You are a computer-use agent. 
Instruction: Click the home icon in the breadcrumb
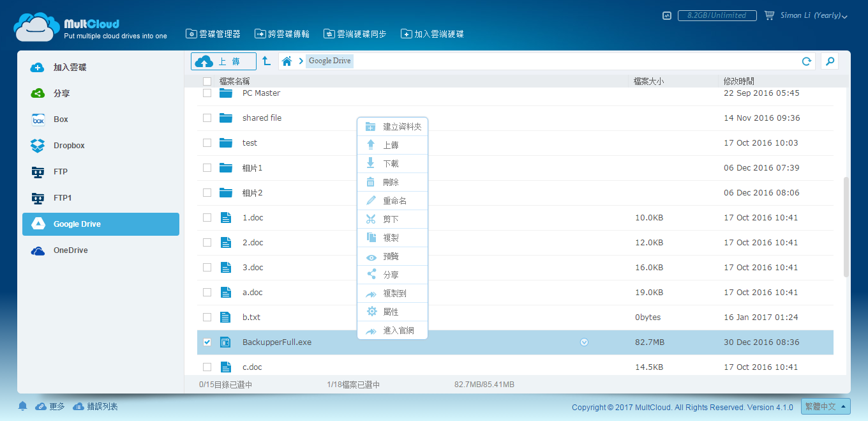tap(287, 61)
